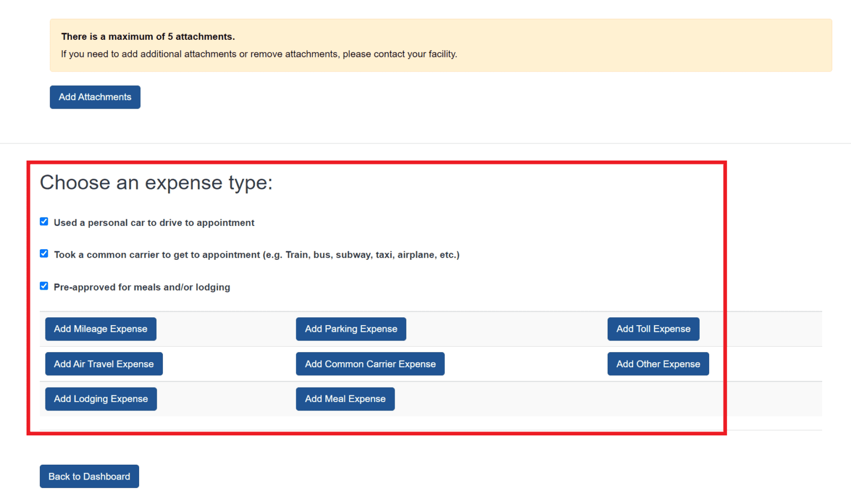Click Add Other Expense
The width and height of the screenshot is (851, 504).
point(658,364)
